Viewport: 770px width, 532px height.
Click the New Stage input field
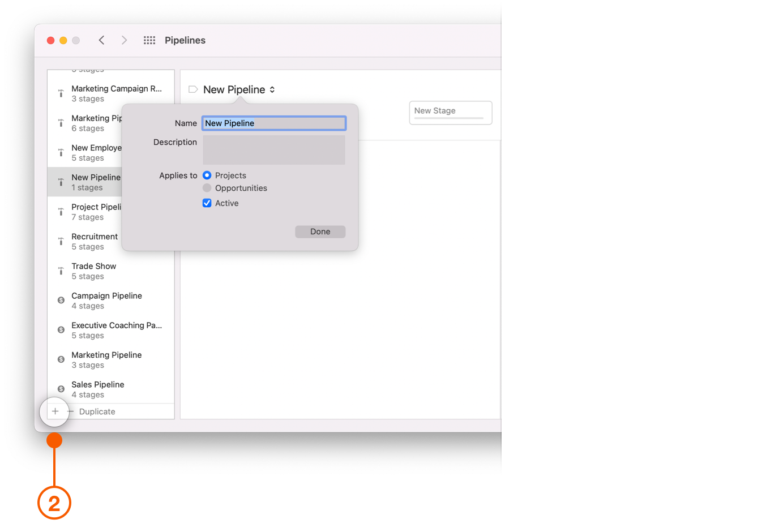point(450,113)
